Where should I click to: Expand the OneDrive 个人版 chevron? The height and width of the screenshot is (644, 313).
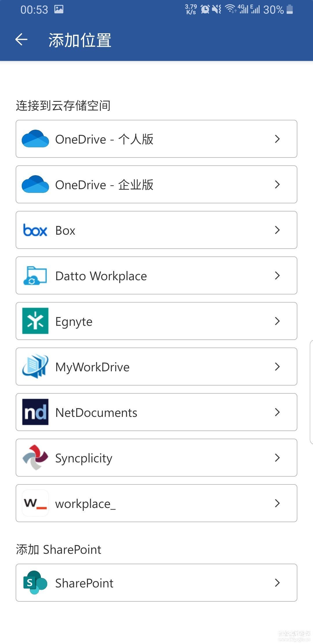tap(277, 139)
